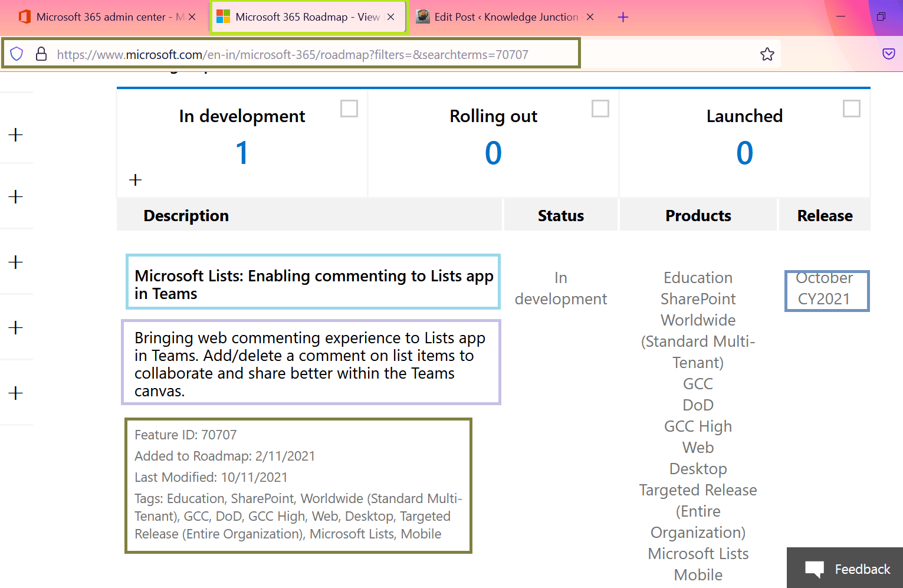The height and width of the screenshot is (588, 903).
Task: Click the "In development" status cell value
Action: pos(561,288)
